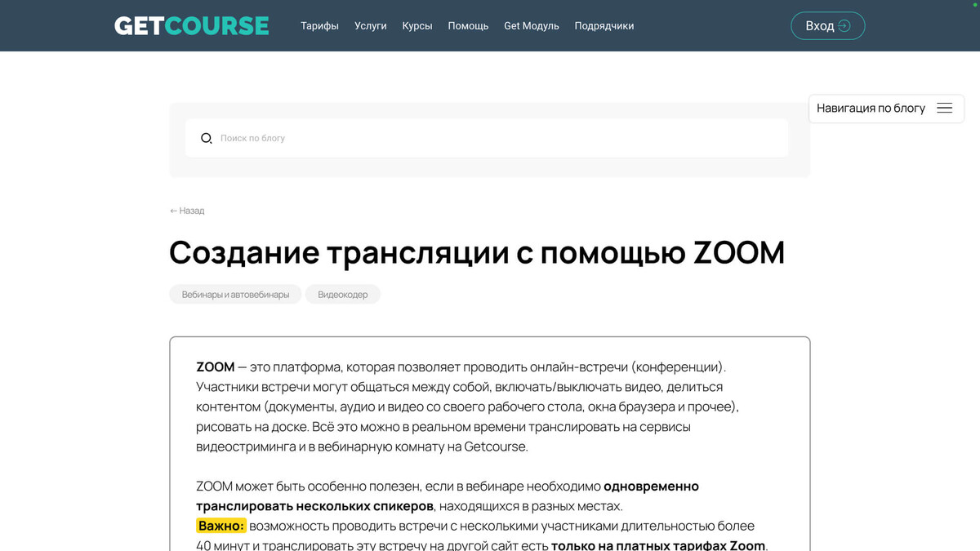Image resolution: width=980 pixels, height=551 pixels.
Task: Open the Get Модуль page
Action: [x=532, y=26]
